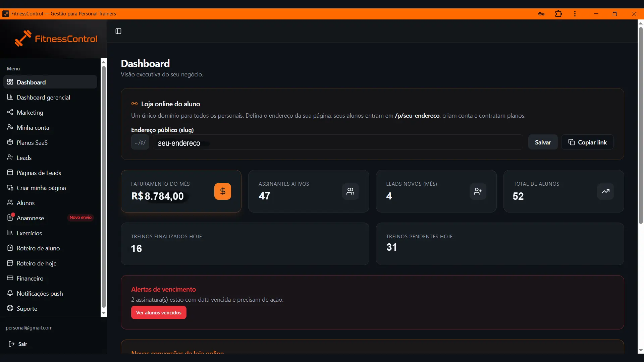Open Roteiro de aluno

(x=50, y=248)
